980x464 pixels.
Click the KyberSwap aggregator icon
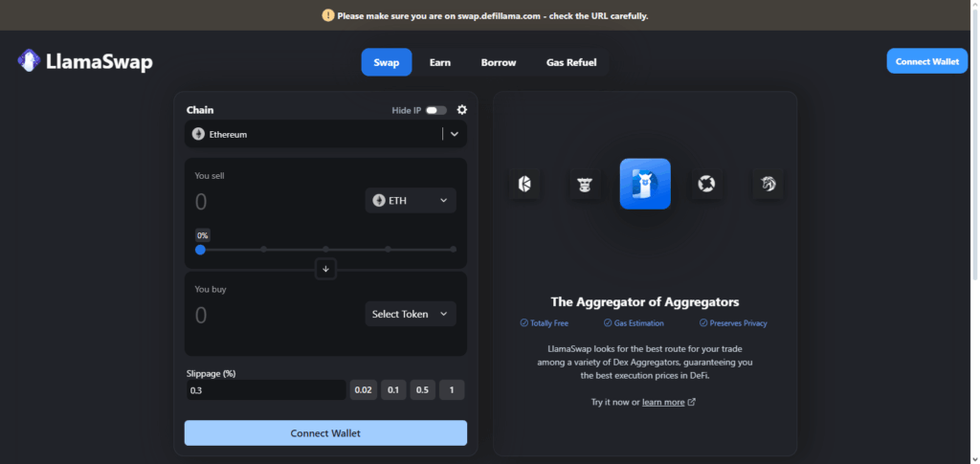[524, 185]
